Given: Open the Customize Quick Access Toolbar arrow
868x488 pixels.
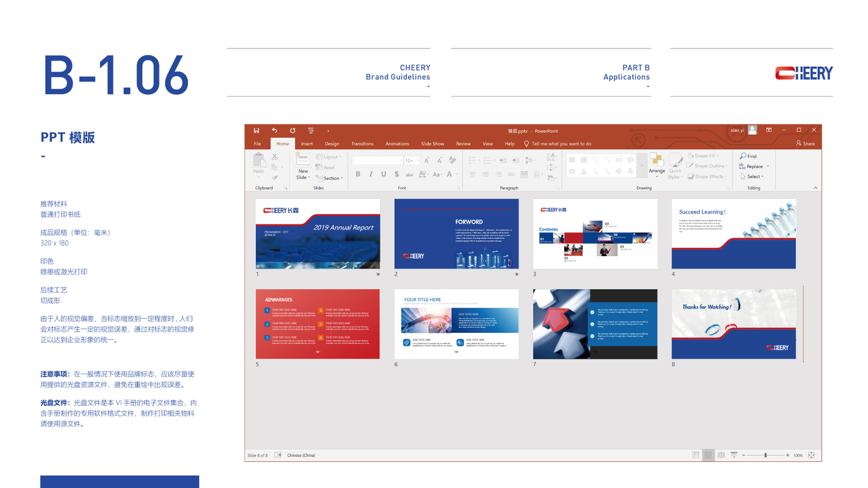Looking at the screenshot, I should coord(329,131).
